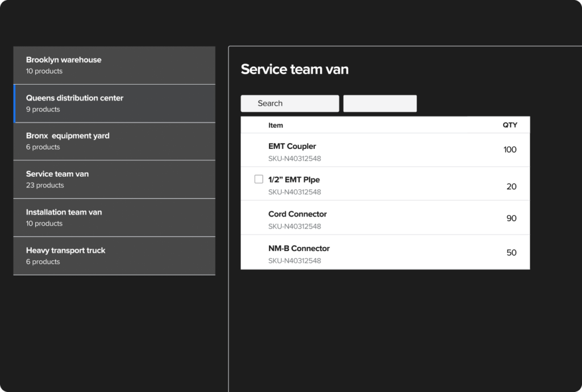Click the quantity 100 for EMT Coupler
This screenshot has width=582, height=392.
[x=510, y=149]
